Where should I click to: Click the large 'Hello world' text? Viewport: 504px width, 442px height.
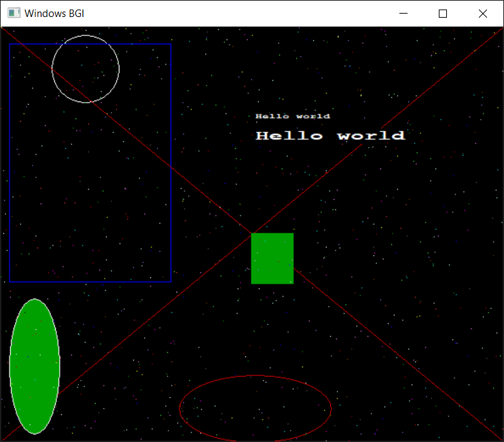(330, 135)
